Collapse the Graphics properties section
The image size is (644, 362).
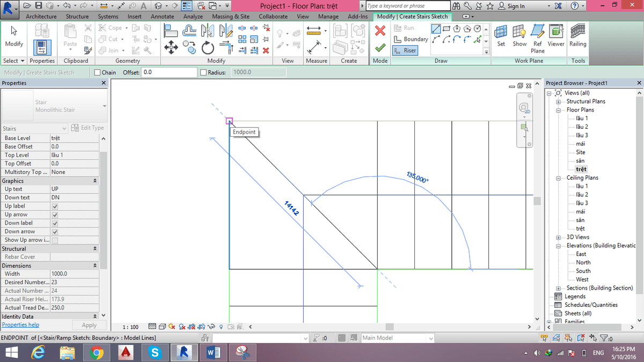pos(95,181)
